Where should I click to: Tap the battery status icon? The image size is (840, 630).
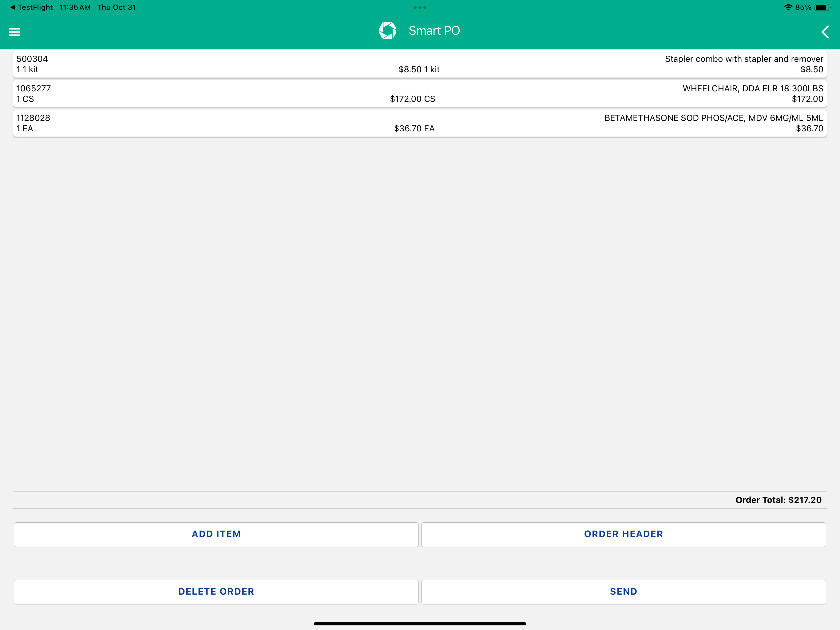[x=822, y=7]
